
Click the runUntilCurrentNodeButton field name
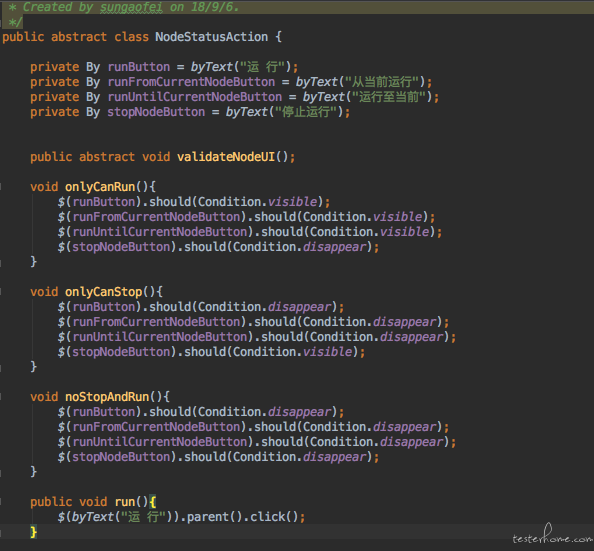[x=195, y=97]
